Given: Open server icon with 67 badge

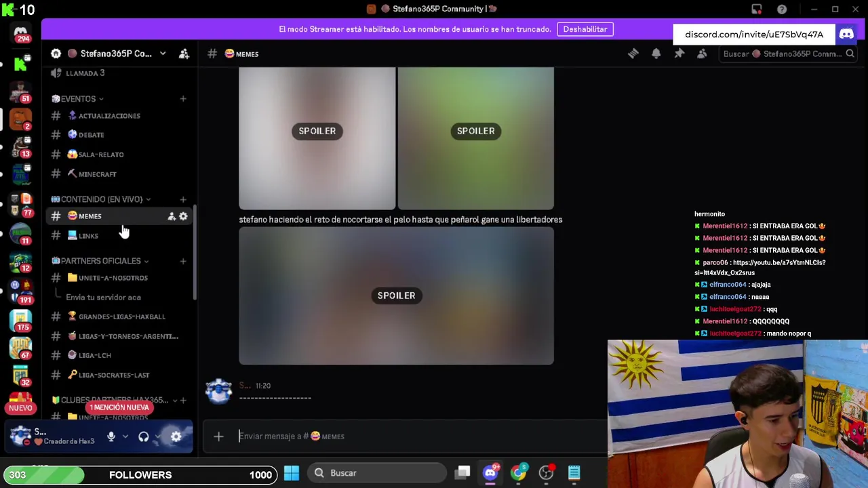Looking at the screenshot, I should 20,348.
